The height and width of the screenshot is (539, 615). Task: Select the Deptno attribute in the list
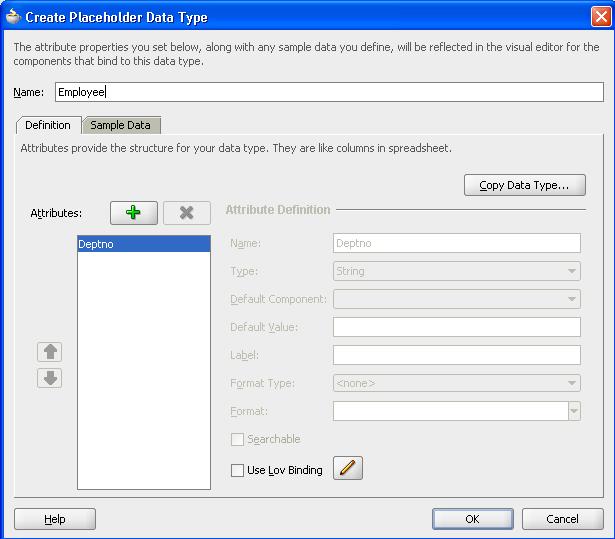click(143, 243)
